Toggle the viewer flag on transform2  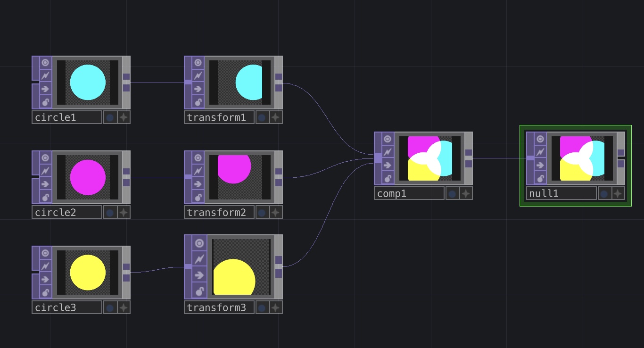pyautogui.click(x=198, y=157)
